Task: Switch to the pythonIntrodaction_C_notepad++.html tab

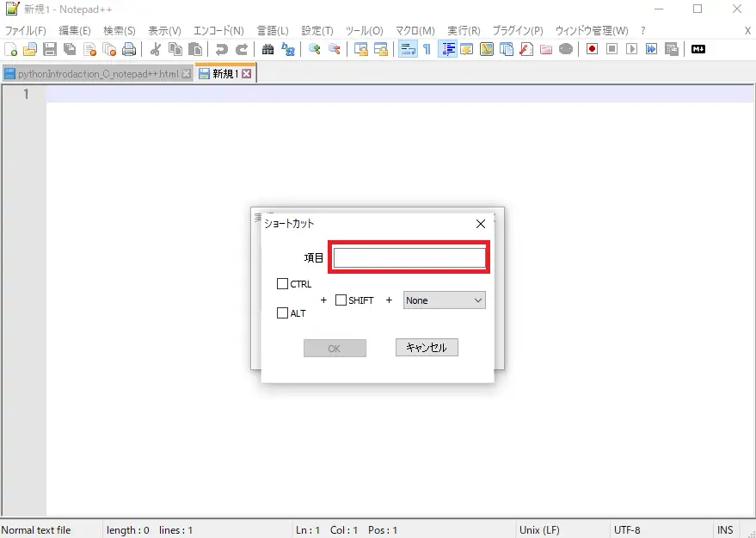Action: (98, 74)
